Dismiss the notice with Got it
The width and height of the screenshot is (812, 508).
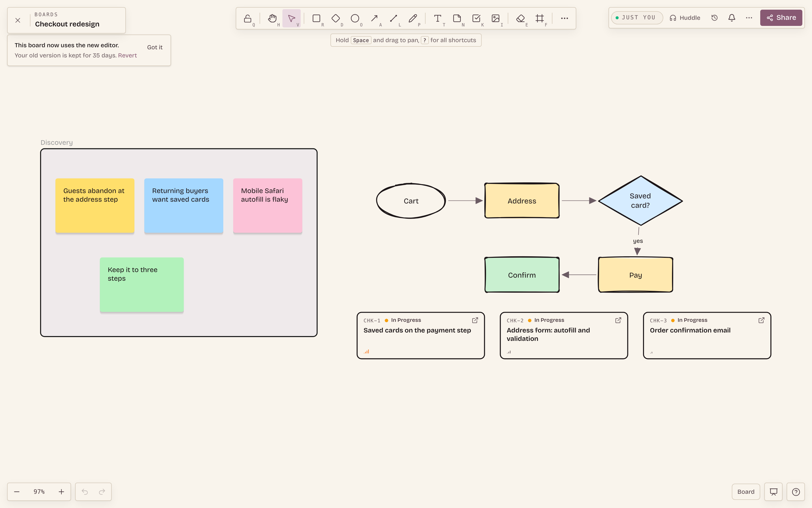tap(155, 47)
